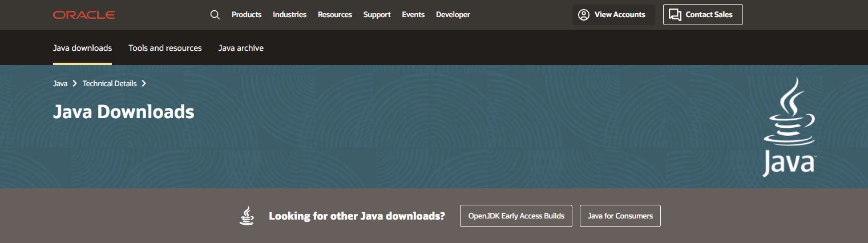This screenshot has height=243, width=868.
Task: Open the Industries menu
Action: click(289, 15)
